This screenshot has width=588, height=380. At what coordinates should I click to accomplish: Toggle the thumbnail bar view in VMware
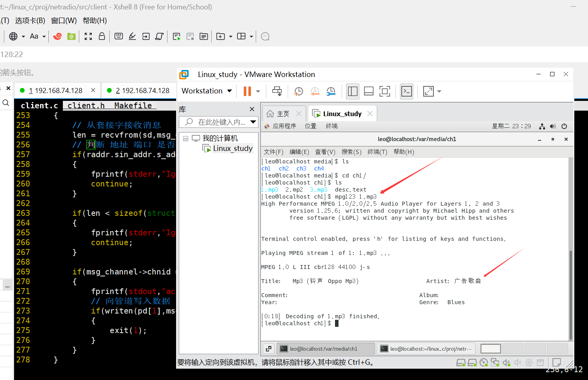(369, 91)
